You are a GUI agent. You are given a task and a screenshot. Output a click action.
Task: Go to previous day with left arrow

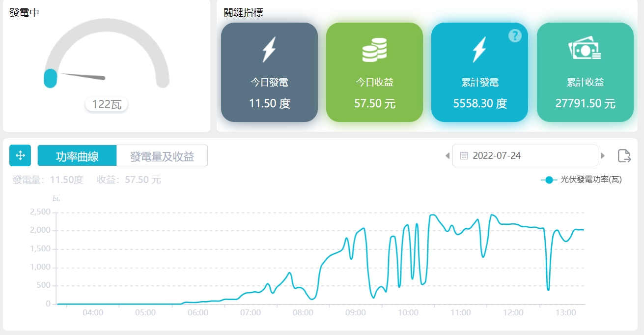447,156
